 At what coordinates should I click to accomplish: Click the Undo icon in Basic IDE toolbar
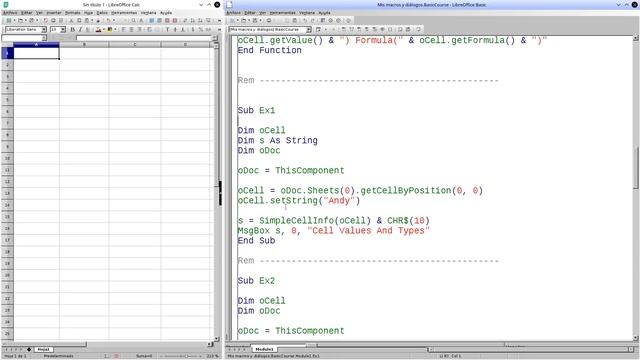[x=305, y=20]
